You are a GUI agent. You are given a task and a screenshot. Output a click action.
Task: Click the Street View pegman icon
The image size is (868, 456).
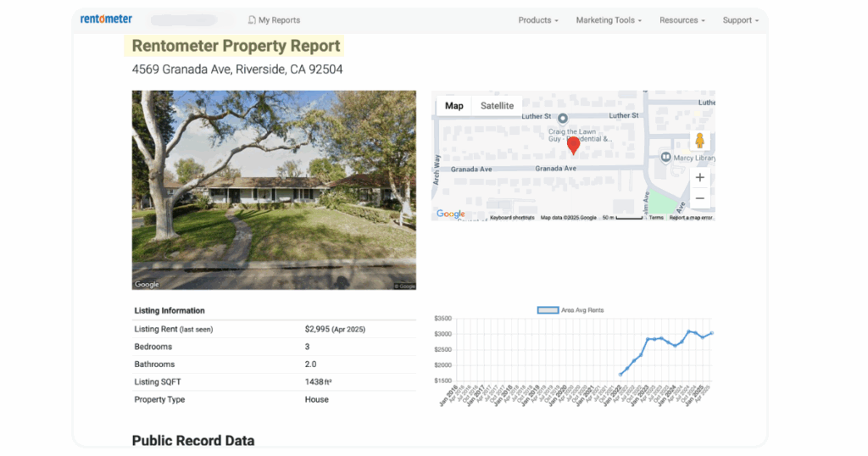tap(699, 141)
